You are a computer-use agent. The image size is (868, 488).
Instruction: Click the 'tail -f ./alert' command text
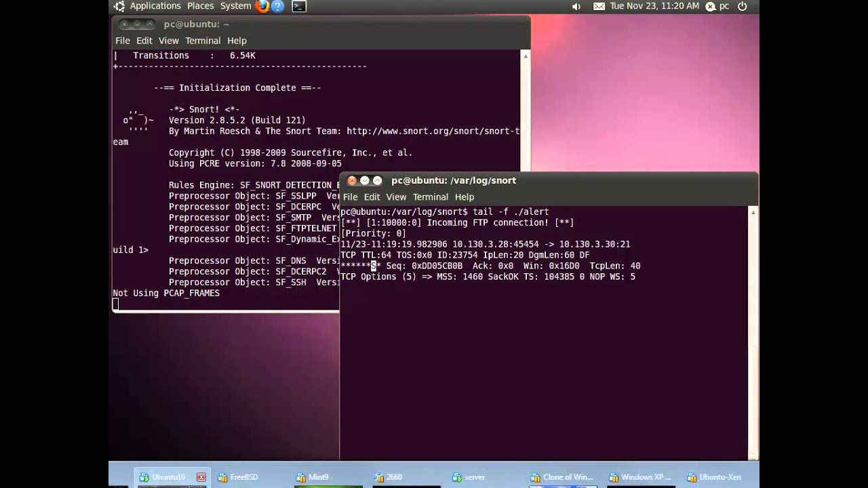coord(511,212)
